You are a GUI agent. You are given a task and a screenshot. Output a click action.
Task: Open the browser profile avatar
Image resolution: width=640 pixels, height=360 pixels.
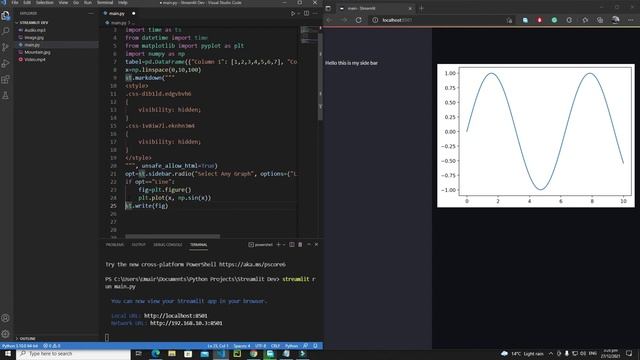coord(616,20)
